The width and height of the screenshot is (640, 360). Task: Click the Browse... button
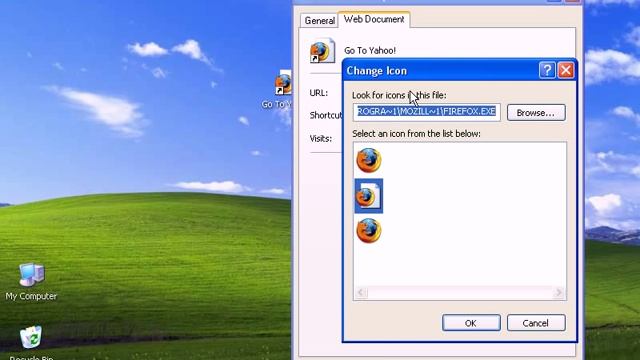click(536, 113)
